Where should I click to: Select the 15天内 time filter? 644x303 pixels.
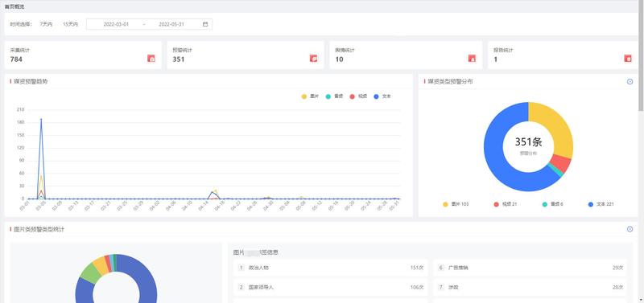(70, 24)
